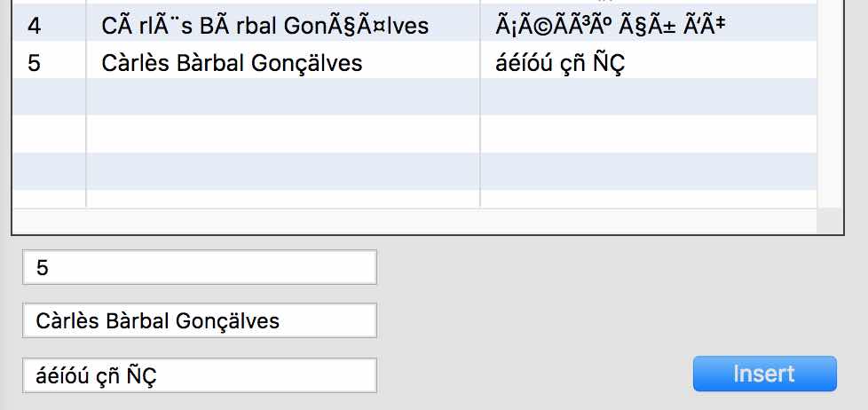Select the second empty row's ID cell
This screenshot has height=410, width=868.
(49, 134)
